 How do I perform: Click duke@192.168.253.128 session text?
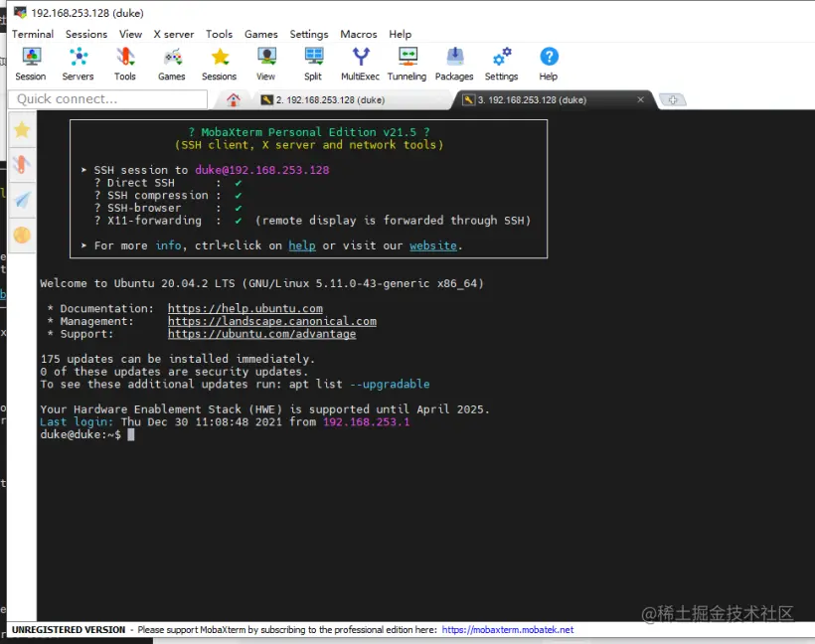click(x=262, y=170)
